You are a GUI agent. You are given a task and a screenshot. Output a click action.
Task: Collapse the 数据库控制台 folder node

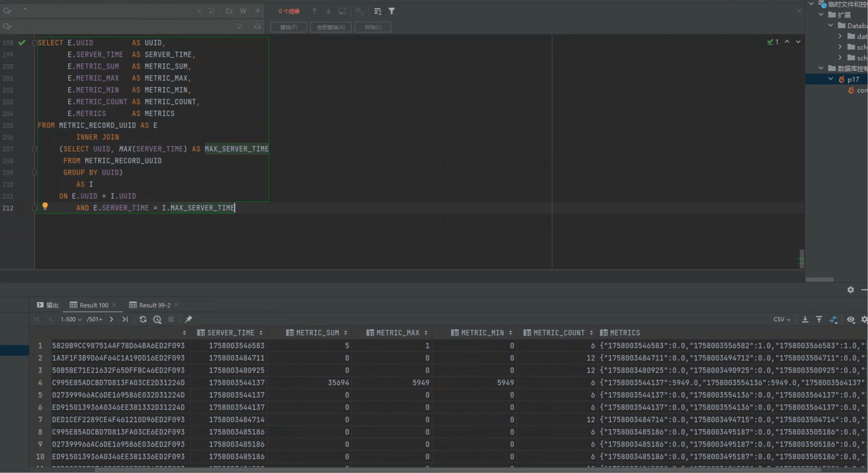click(821, 69)
